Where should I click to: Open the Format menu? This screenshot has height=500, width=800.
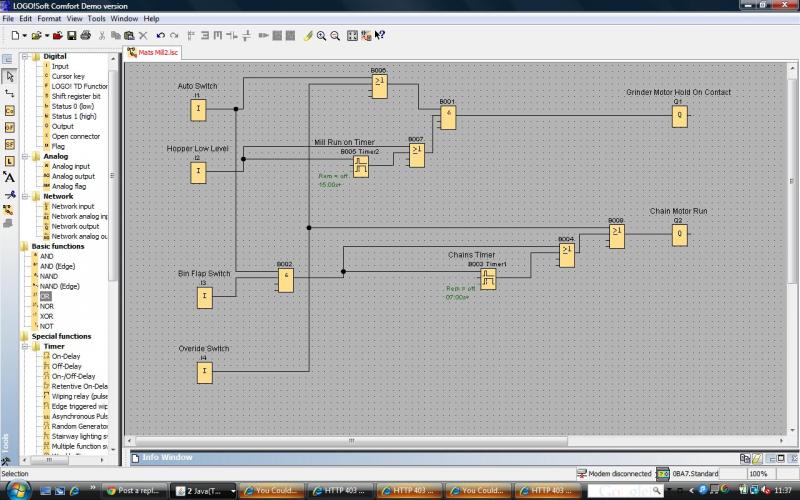coord(49,18)
